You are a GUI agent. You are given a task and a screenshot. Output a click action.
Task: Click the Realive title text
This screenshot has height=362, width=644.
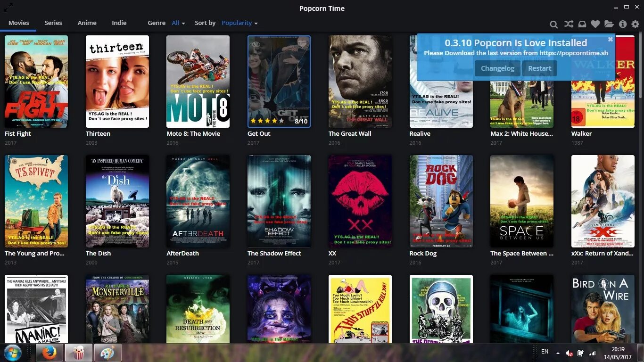click(420, 134)
